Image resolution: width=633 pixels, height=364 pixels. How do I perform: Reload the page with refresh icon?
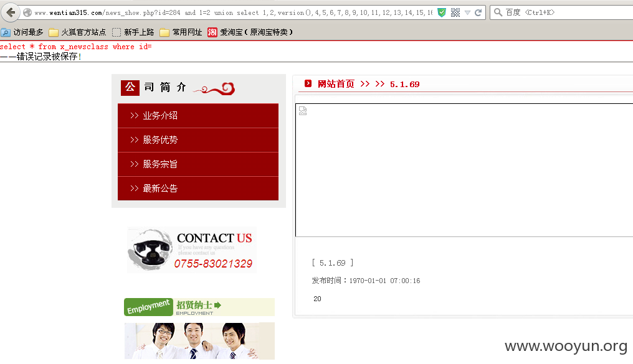tap(478, 12)
